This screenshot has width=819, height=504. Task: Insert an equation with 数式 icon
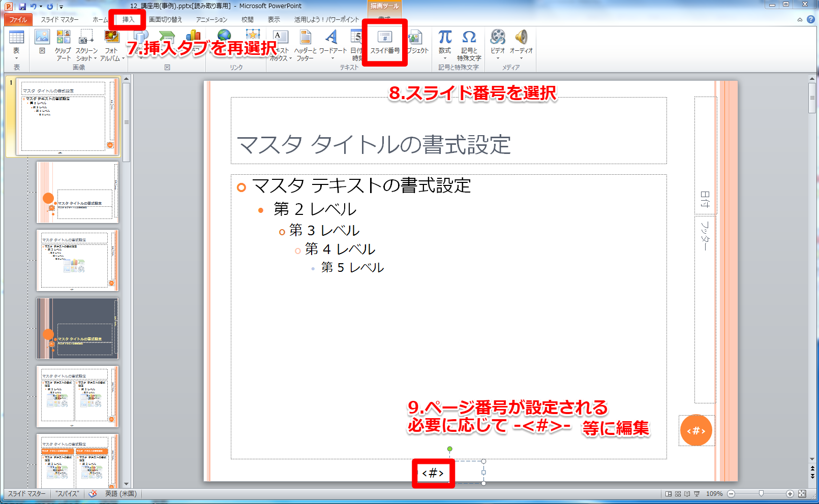tap(445, 38)
